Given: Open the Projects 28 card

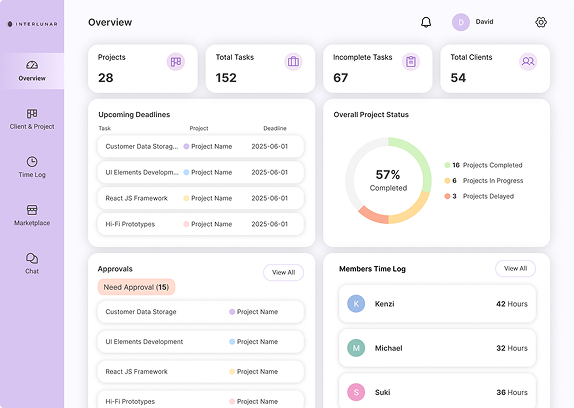Looking at the screenshot, I should pos(143,68).
